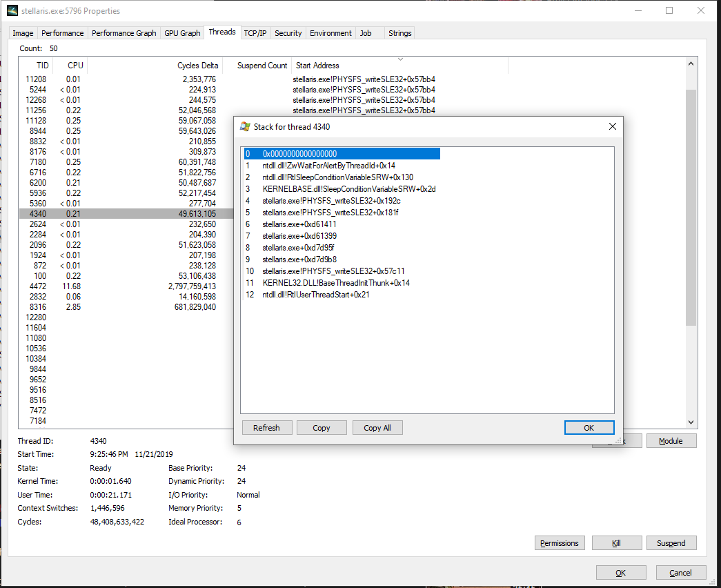Viewport: 721px width, 588px height.
Task: Select stack frame PHYSFS_writeSLE32+0x192c
Action: click(342, 201)
